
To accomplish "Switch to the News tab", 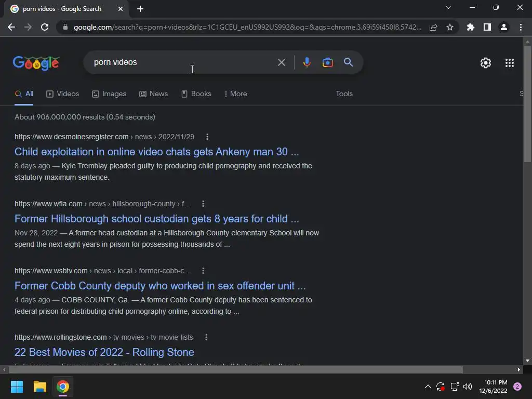I will coord(154,94).
